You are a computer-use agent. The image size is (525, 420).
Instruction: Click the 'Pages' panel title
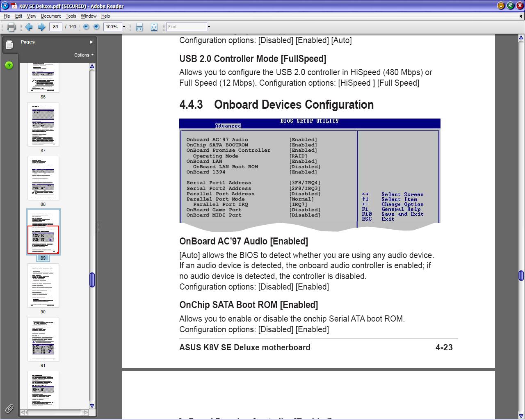click(x=28, y=42)
